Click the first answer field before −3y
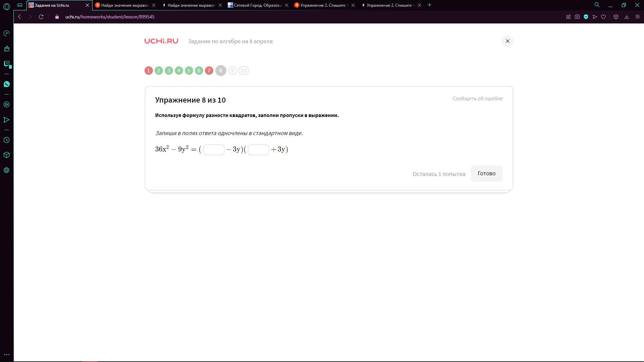 click(214, 150)
